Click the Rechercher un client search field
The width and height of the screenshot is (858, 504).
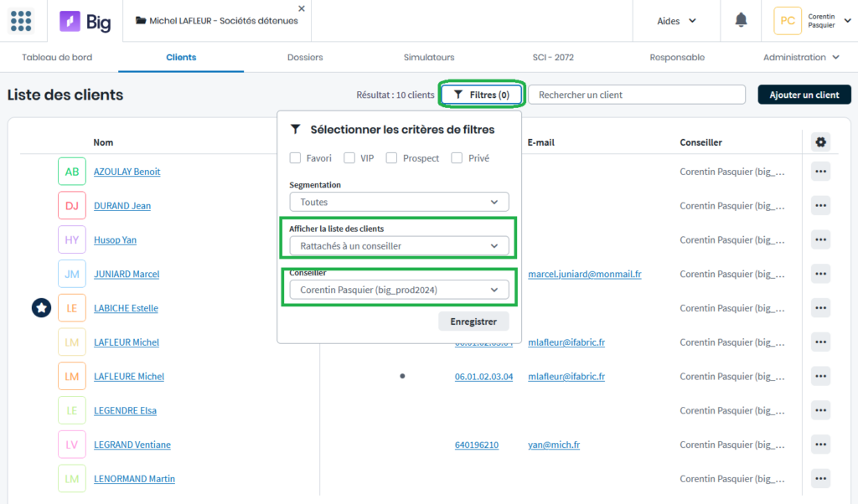coord(637,95)
